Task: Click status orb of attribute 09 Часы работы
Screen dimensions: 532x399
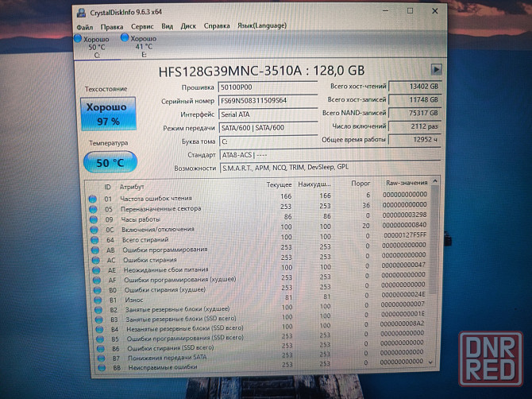Action: coord(94,219)
